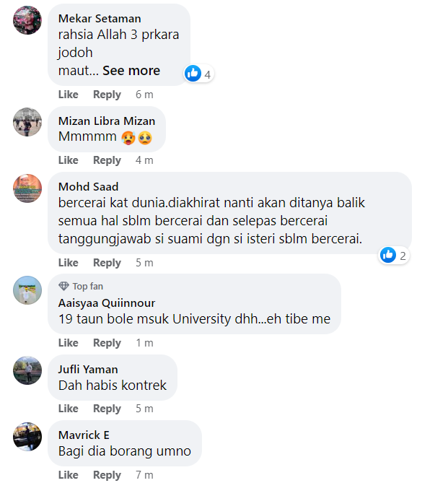
Task: Like Mizan Libra Mizan's comment
Action: click(69, 160)
